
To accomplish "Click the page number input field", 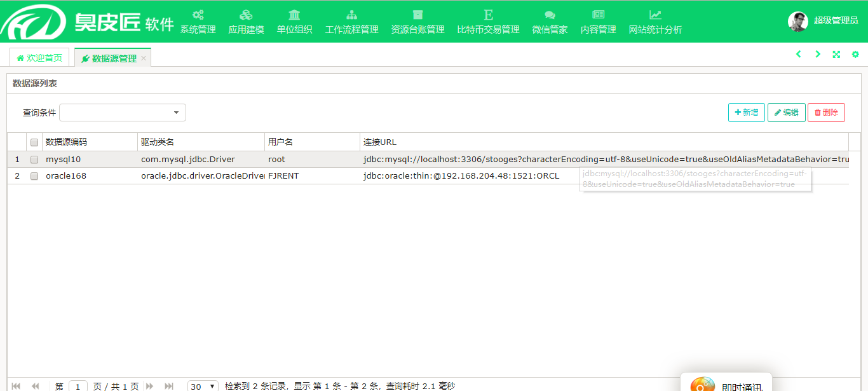I will pyautogui.click(x=78, y=386).
